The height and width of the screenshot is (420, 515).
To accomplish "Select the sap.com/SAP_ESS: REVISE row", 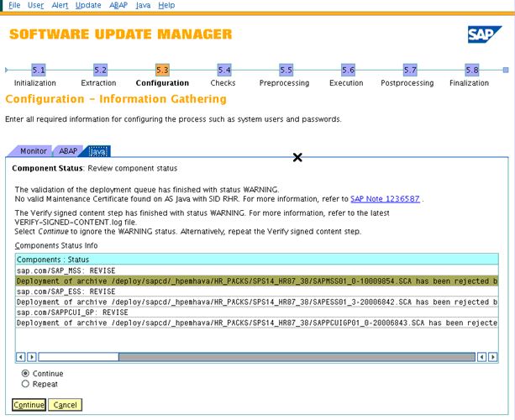I will (x=257, y=291).
